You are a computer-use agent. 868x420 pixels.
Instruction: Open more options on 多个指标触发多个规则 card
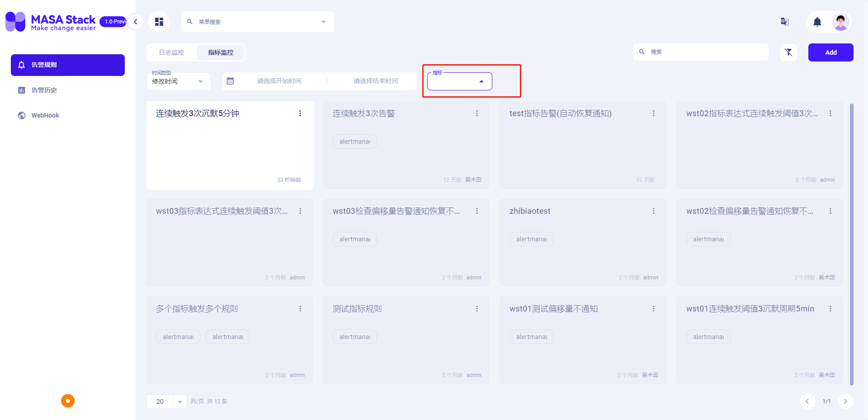[300, 309]
